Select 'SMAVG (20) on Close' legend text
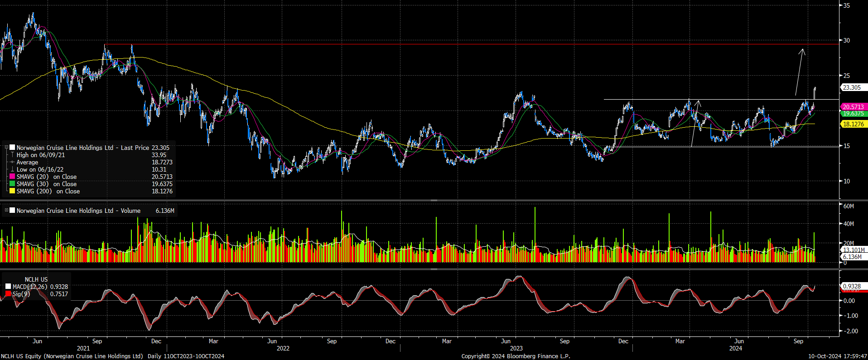This screenshot has height=360, width=868. [x=47, y=177]
